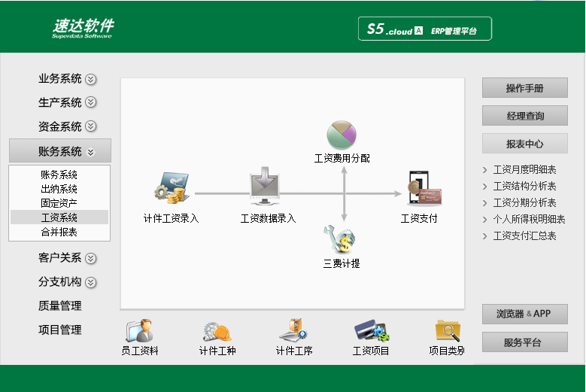This screenshot has height=392, width=586.
Task: Expand the 客户关系 chevron
Action: coord(90,258)
